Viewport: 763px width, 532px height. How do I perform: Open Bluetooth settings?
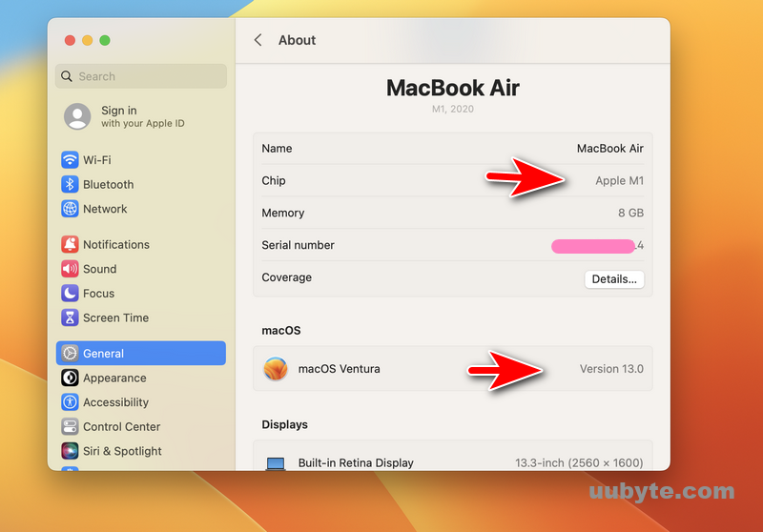(x=141, y=184)
